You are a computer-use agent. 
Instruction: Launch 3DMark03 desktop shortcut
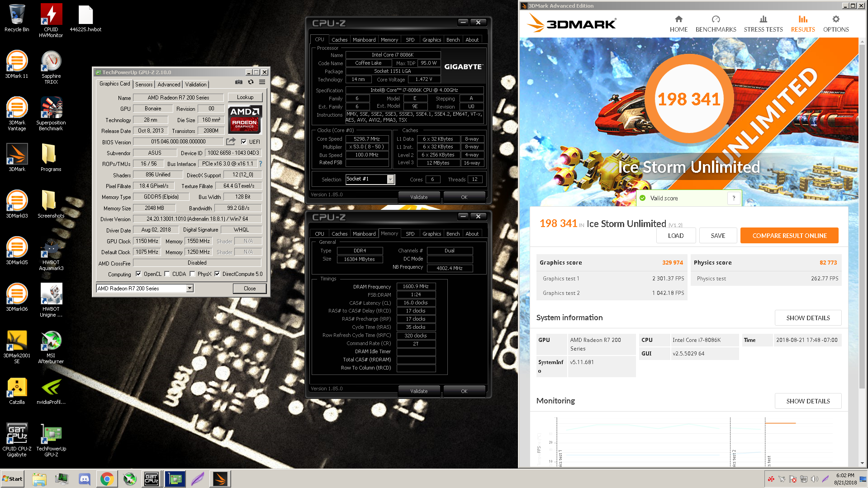tap(17, 204)
